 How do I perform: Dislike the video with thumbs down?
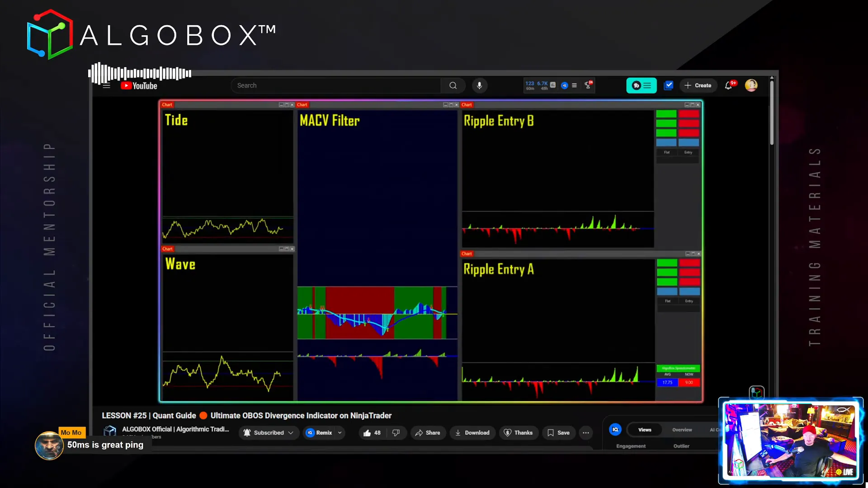(x=396, y=433)
